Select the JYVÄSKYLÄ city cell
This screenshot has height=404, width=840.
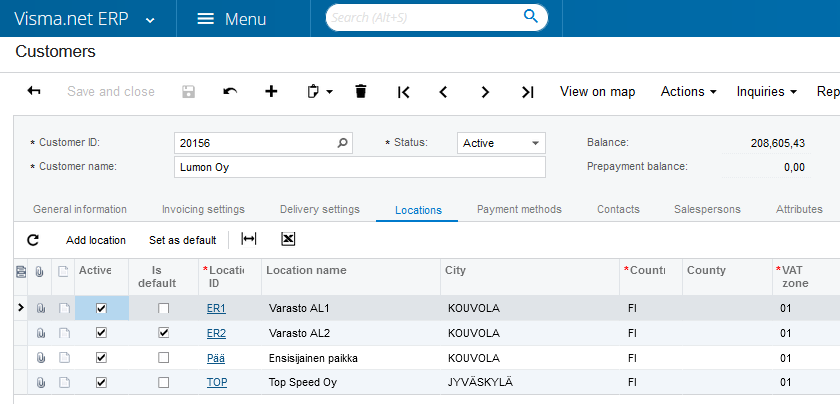point(530,383)
